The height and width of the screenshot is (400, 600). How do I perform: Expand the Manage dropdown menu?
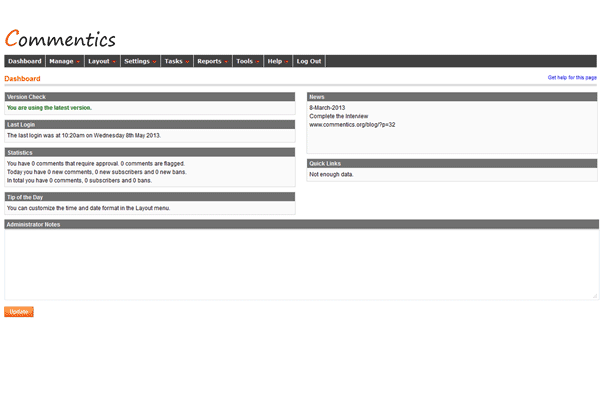tap(64, 61)
